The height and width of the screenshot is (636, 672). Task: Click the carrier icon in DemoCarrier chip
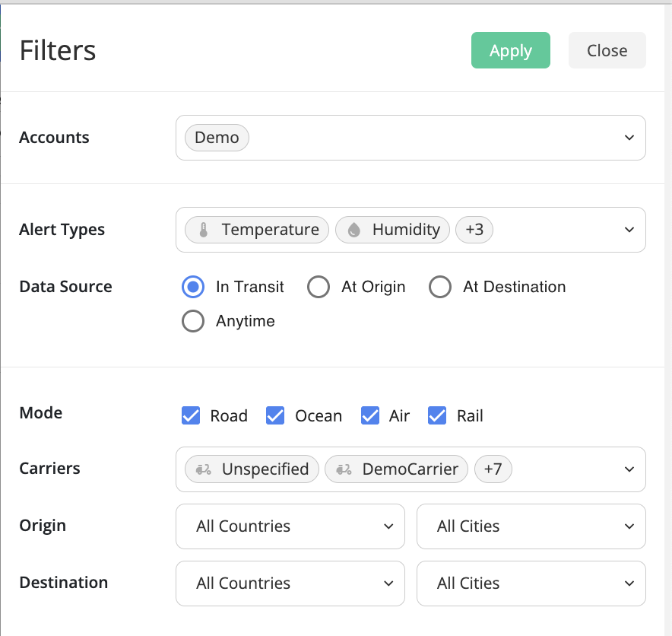344,469
